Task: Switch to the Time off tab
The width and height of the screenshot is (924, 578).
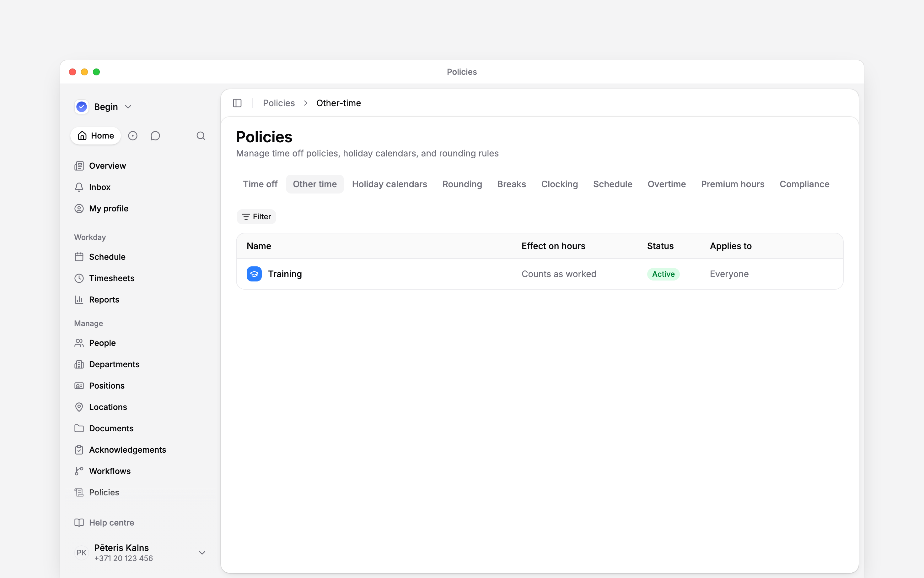Action: 260,184
